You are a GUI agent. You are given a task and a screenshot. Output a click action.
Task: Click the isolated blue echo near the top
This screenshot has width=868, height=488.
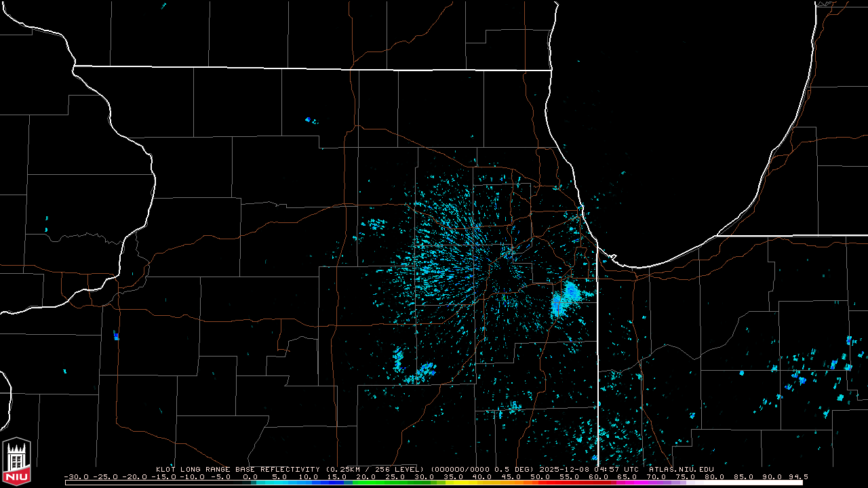(x=309, y=121)
